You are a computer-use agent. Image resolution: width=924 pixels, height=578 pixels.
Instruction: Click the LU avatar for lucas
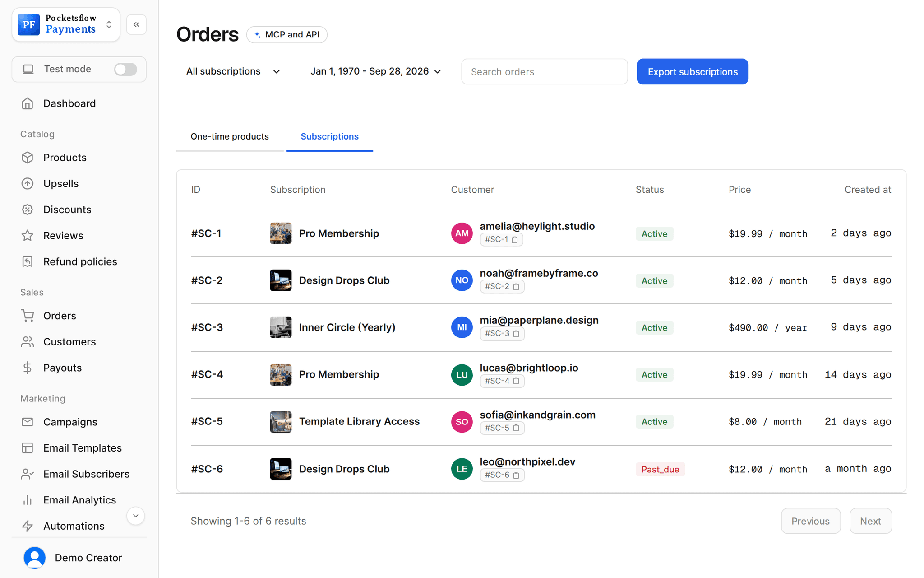(462, 375)
